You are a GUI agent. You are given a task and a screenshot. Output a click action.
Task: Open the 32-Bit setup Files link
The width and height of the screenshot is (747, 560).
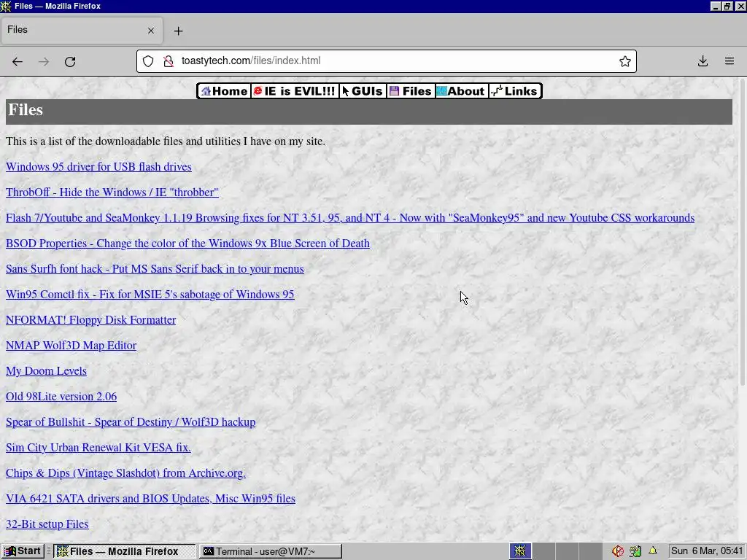(x=47, y=524)
